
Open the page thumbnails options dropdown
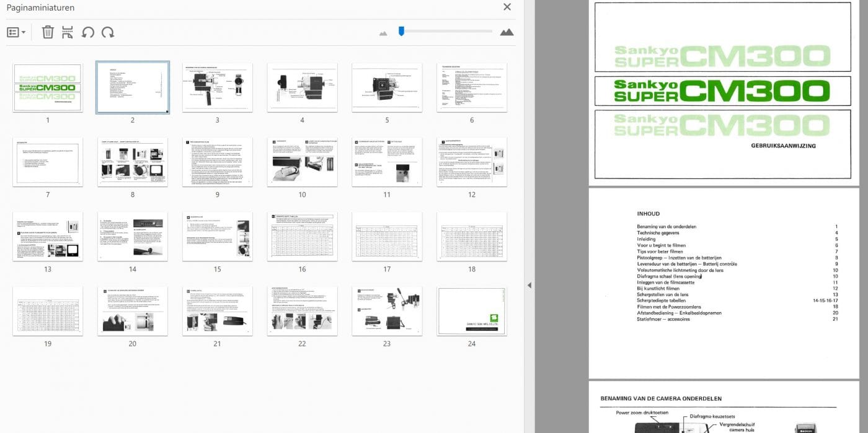click(x=16, y=32)
